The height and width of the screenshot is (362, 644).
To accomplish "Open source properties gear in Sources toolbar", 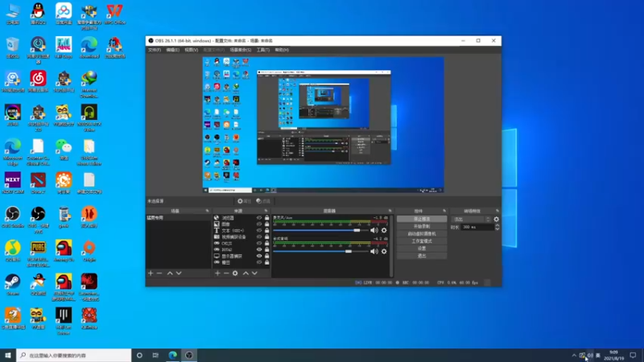I will click(x=235, y=274).
